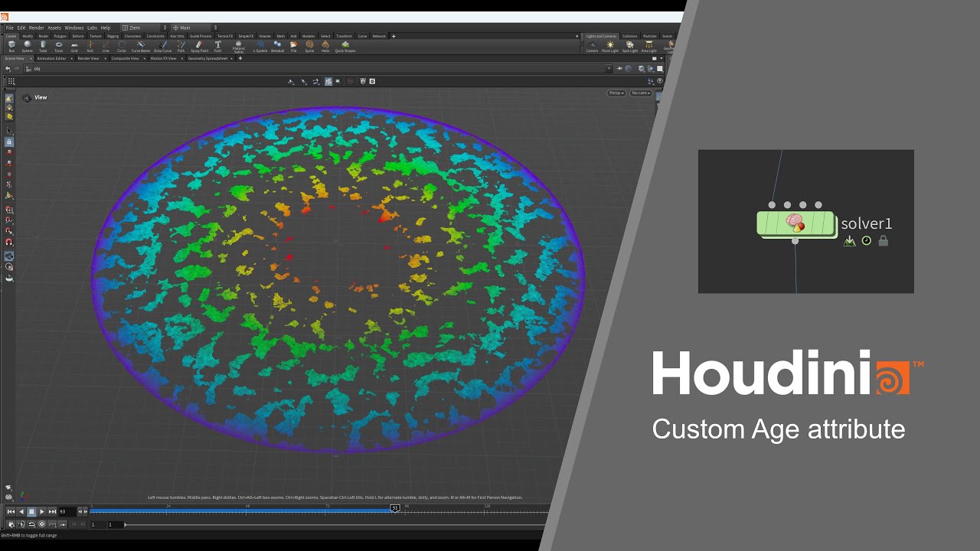Switch to the Collisions shelf tab
980x551 pixels.
(x=629, y=36)
